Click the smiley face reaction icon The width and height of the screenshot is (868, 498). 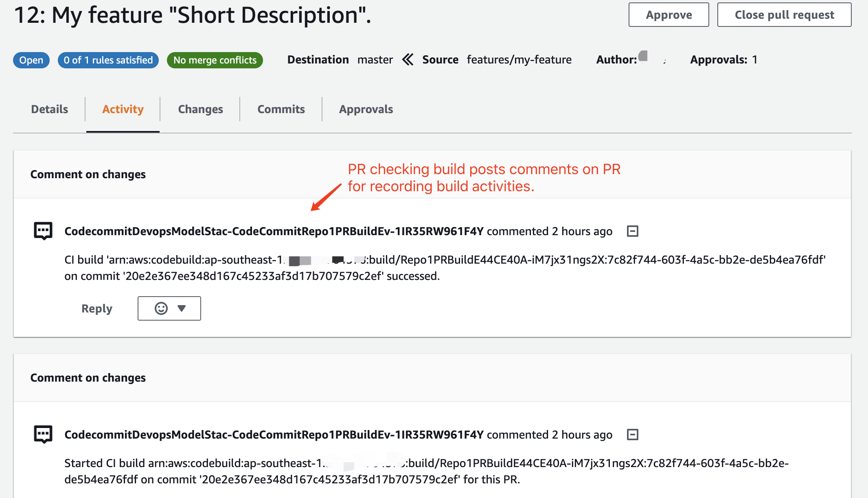161,308
